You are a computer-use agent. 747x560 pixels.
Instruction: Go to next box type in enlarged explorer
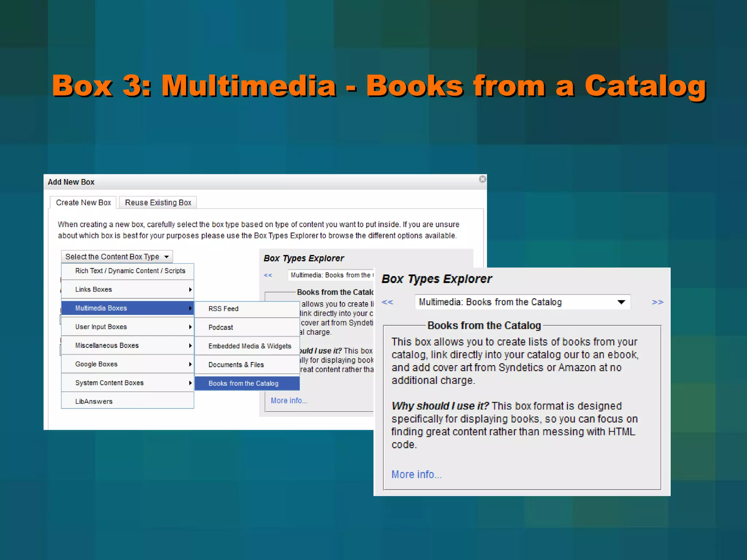[x=658, y=302]
